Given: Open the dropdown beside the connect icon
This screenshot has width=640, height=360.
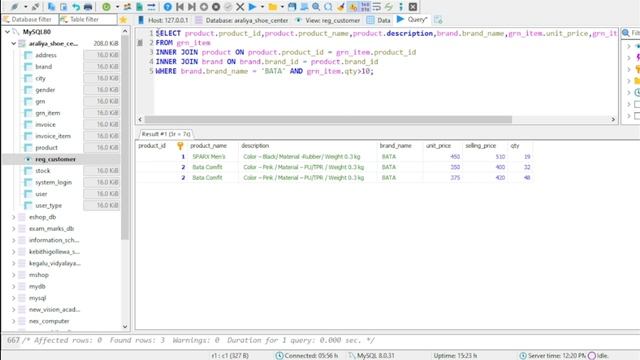Looking at the screenshot, I should tap(25, 7).
